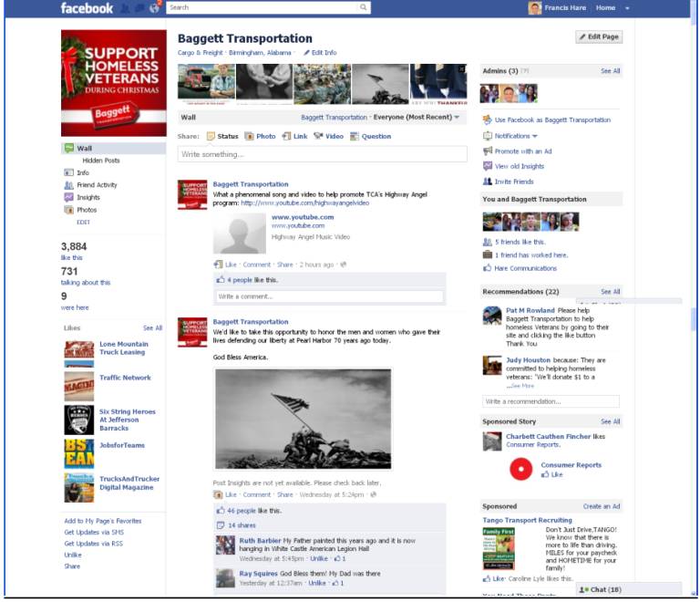Screen dimensions: 700x602
Task: Open account menu arrow next to Home
Action: pyautogui.click(x=627, y=8)
